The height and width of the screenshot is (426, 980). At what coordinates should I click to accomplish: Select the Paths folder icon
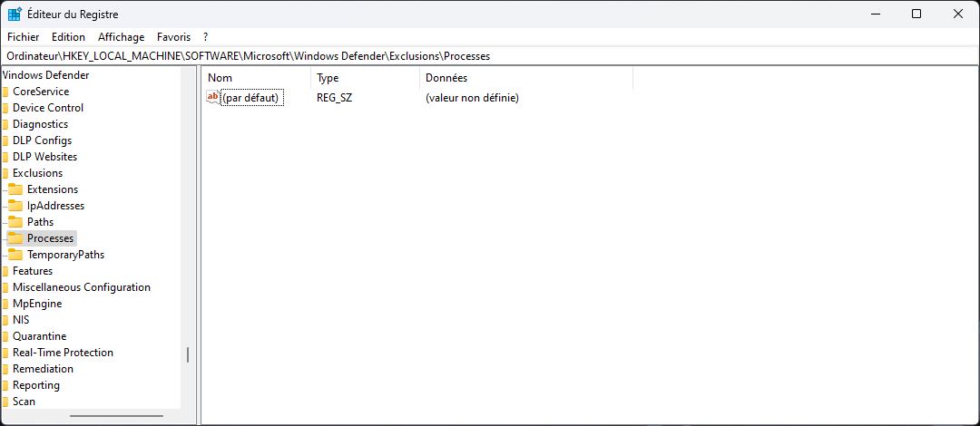tap(15, 222)
